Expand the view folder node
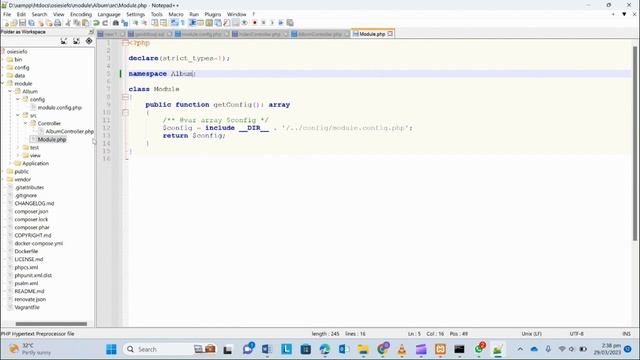640x360 pixels. [x=18, y=156]
